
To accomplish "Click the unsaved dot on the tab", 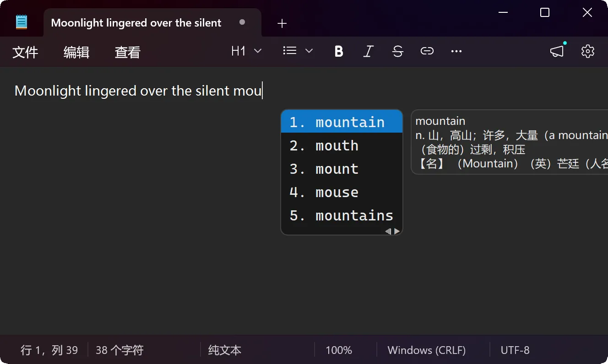I will (x=242, y=22).
